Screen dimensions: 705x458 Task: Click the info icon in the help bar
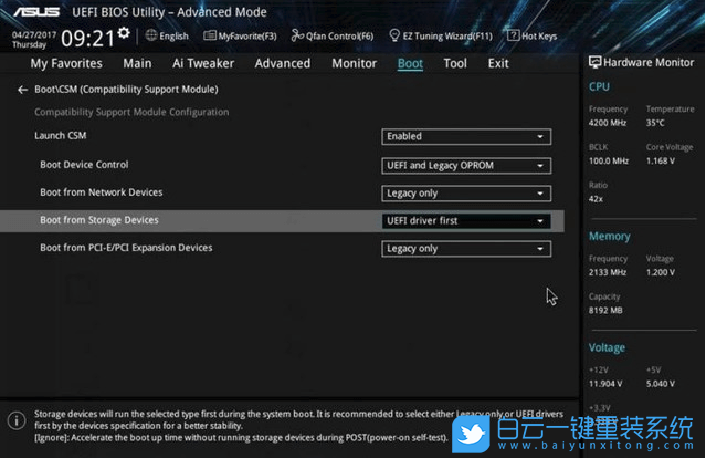[x=16, y=419]
